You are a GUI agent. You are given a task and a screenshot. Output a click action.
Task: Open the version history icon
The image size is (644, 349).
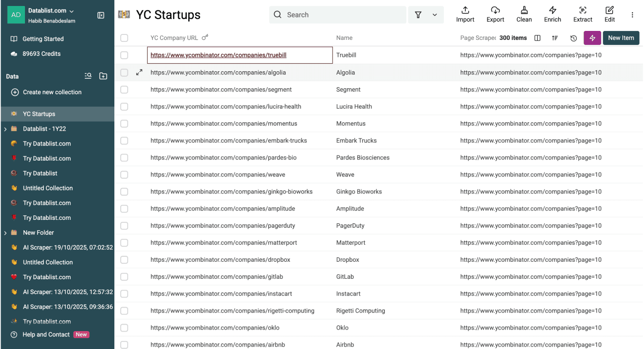pos(574,38)
